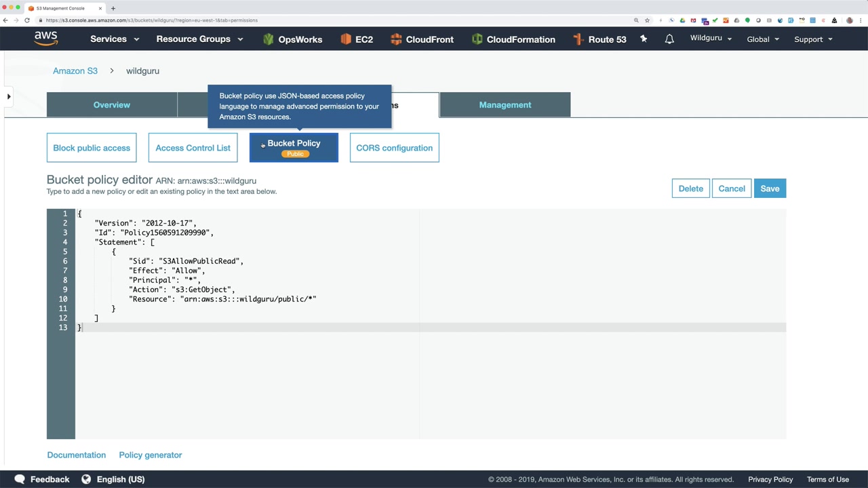Image resolution: width=868 pixels, height=488 pixels.
Task: Open the OpsWorks shortcut icon
Action: pos(269,39)
